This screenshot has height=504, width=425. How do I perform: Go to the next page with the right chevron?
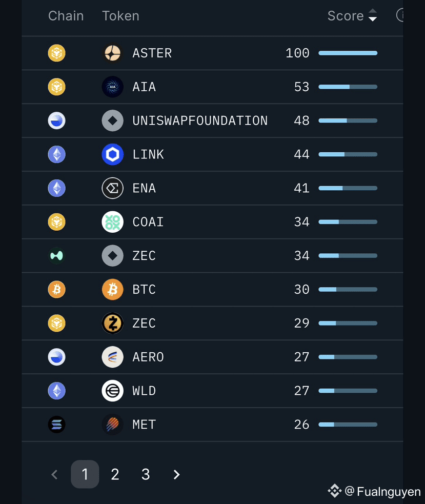point(176,474)
